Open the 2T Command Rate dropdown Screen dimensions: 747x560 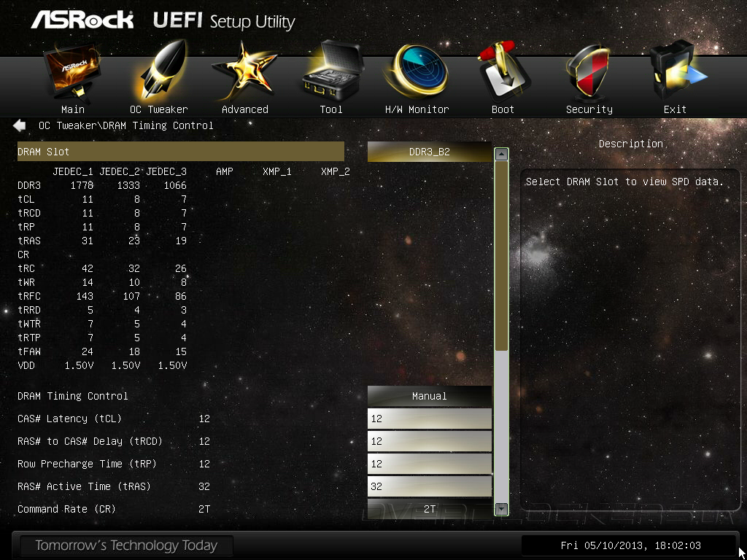(x=429, y=509)
